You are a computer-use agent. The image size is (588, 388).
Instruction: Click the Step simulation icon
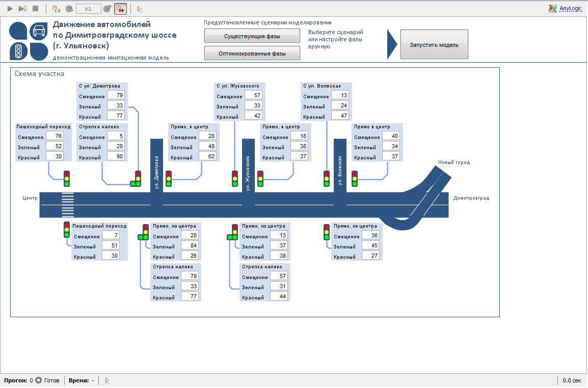pyautogui.click(x=22, y=9)
